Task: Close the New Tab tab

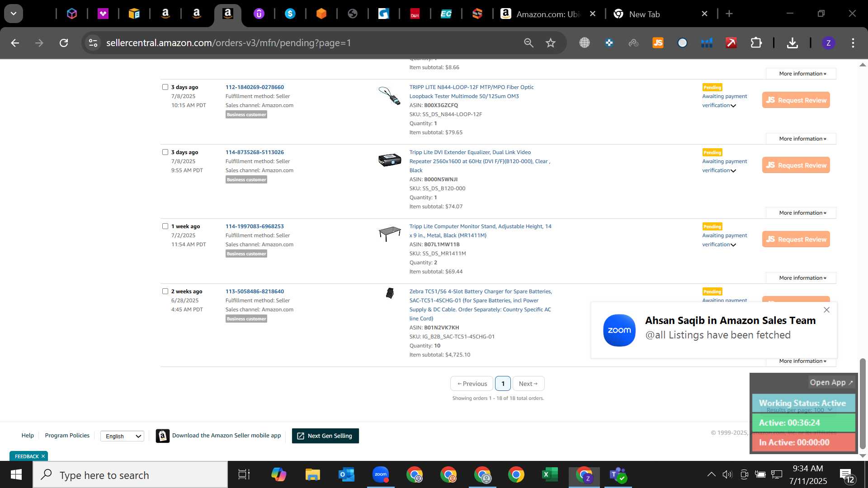Action: 704,14
